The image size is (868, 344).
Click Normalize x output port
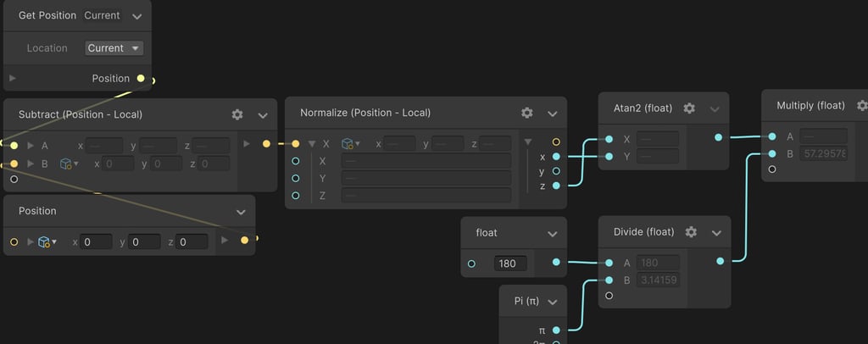coord(556,157)
